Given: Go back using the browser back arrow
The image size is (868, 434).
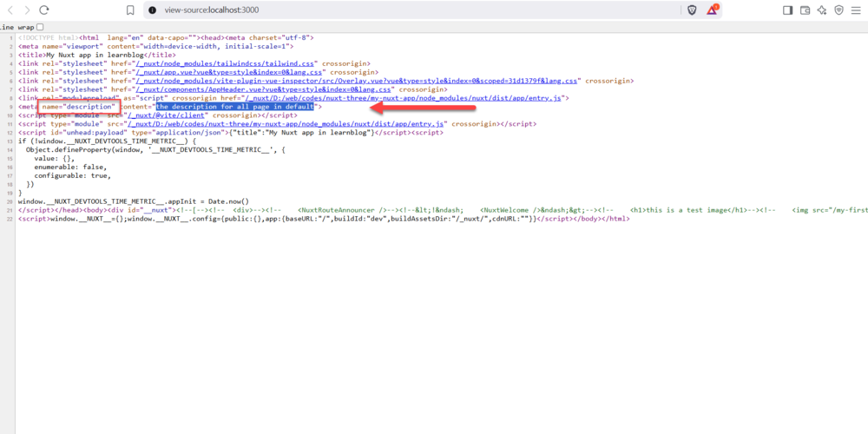Looking at the screenshot, I should pos(10,10).
